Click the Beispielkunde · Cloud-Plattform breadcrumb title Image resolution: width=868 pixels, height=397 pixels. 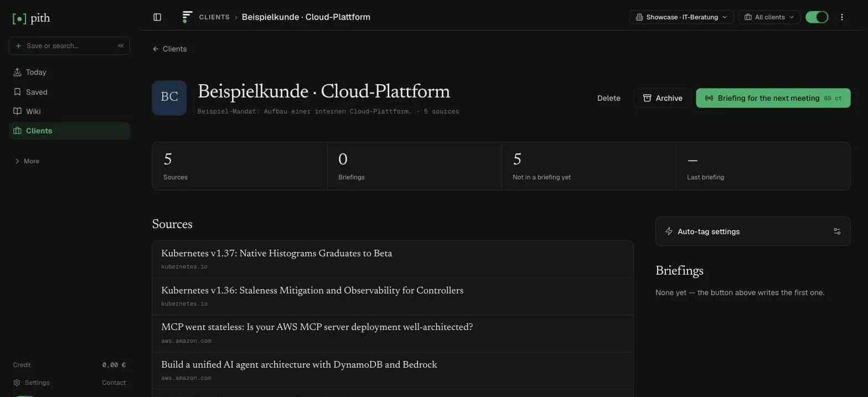pyautogui.click(x=306, y=17)
